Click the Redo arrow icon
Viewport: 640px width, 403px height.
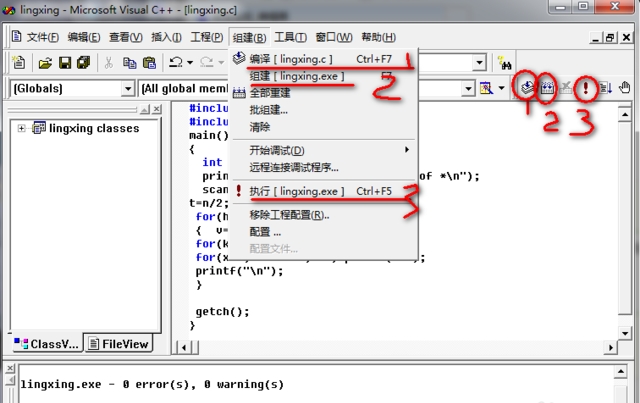(207, 62)
